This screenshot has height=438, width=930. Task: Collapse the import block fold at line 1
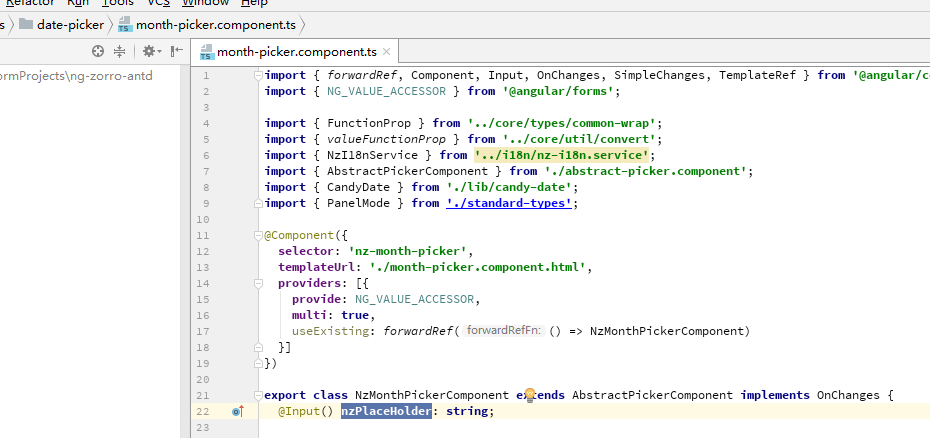click(258, 75)
